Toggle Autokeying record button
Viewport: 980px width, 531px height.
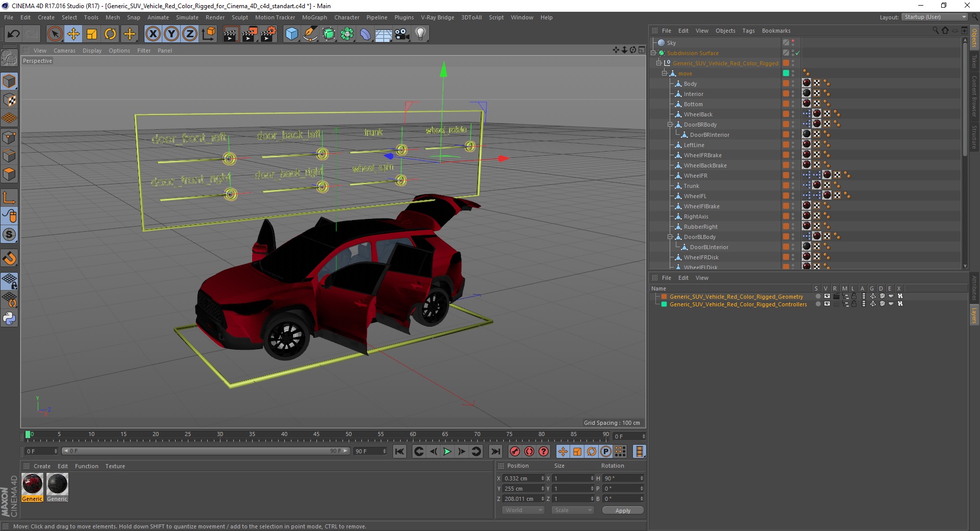[x=529, y=451]
